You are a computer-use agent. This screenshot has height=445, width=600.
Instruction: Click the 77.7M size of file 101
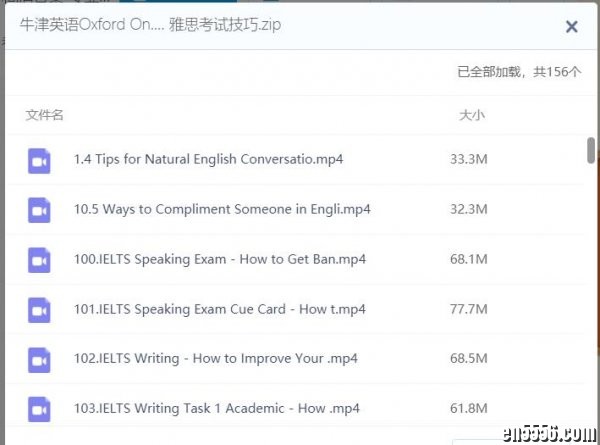[x=468, y=310]
